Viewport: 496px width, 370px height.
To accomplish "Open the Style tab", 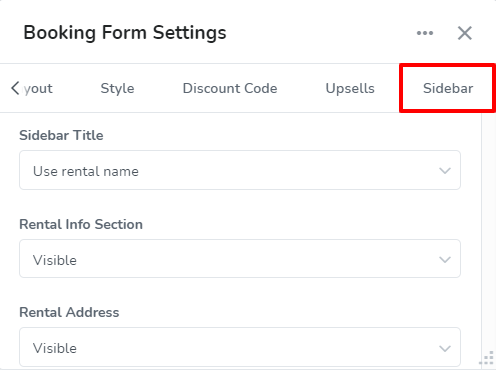I will click(117, 88).
